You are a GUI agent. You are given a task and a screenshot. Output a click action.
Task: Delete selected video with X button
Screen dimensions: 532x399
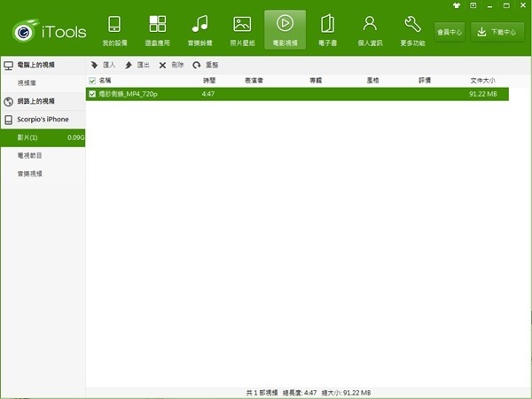pos(171,65)
